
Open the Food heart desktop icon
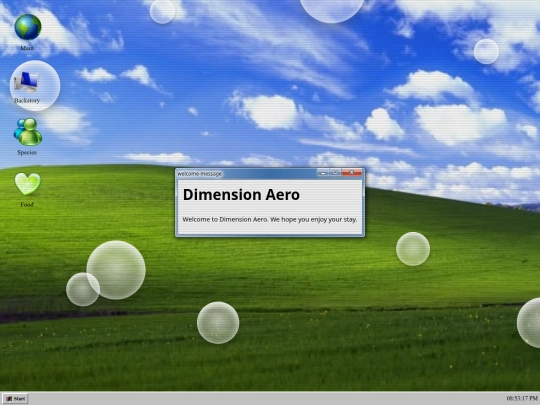click(x=28, y=184)
